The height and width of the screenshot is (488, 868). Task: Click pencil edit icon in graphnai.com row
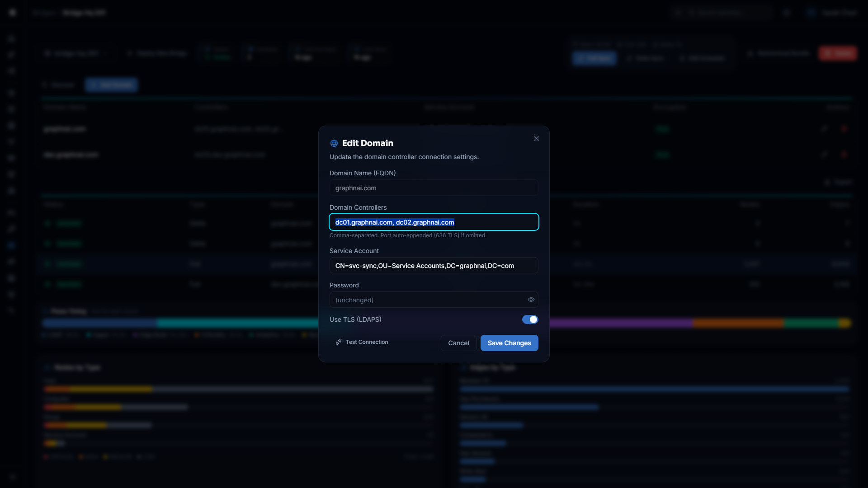(x=824, y=129)
